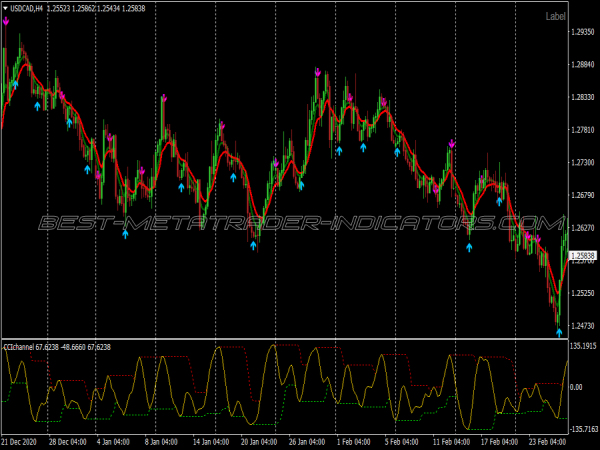Click the magenta sell arrow above 8 Jan spike
This screenshot has width=600, height=450.
[x=163, y=98]
